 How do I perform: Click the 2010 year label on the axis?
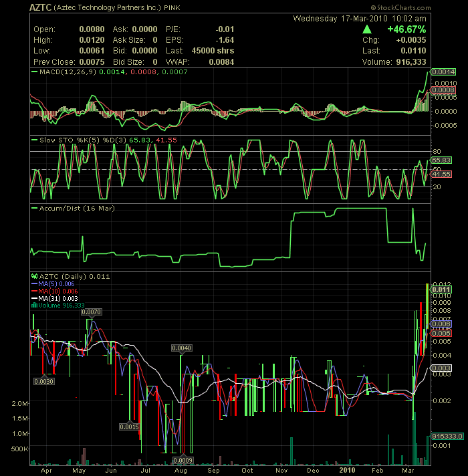coord(347,470)
